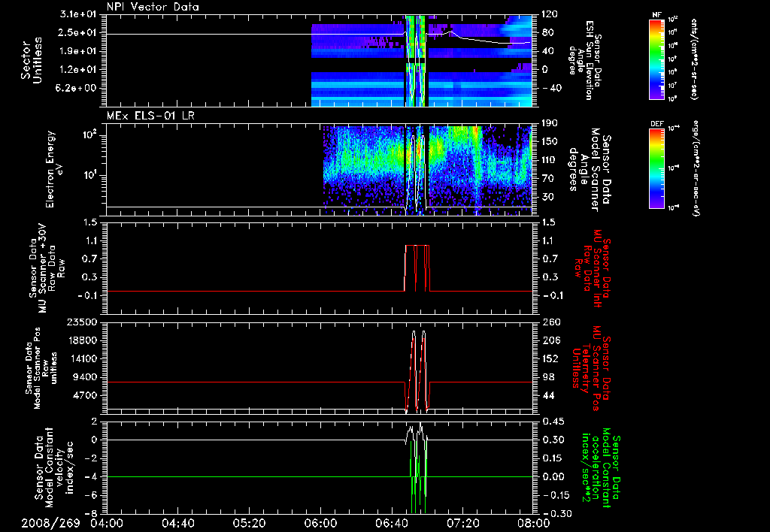Click the NPI sector spectrogram data area

pyautogui.click(x=422, y=61)
